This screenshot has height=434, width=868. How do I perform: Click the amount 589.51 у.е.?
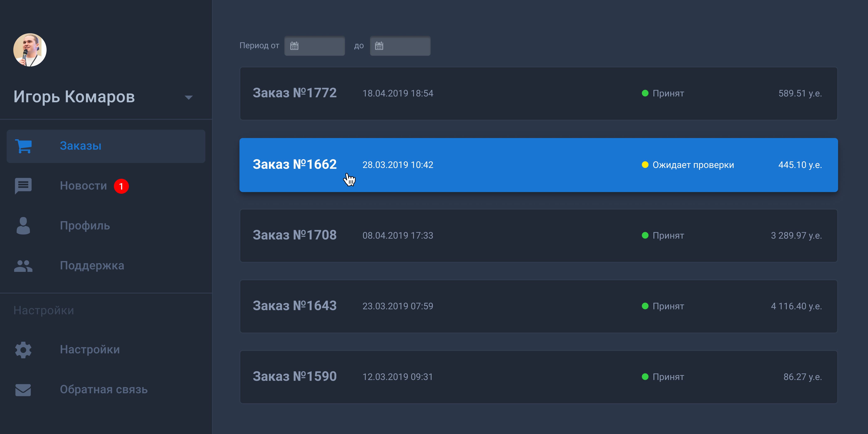point(800,94)
